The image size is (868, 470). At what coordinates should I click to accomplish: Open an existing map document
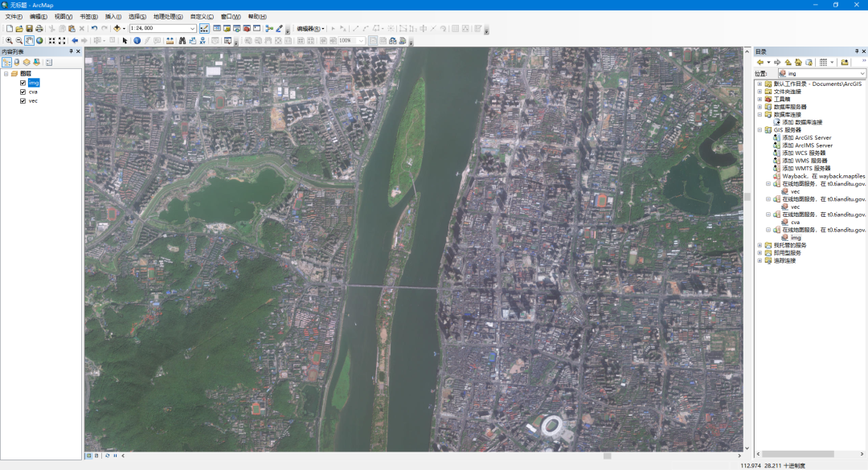point(19,28)
